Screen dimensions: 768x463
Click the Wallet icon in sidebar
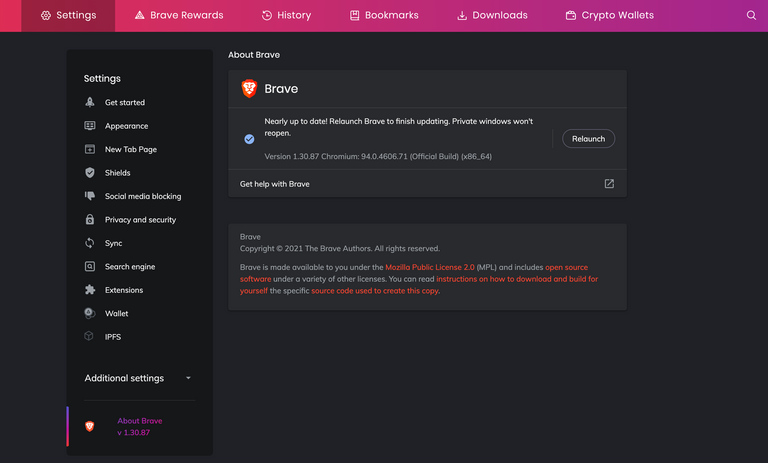tap(90, 313)
